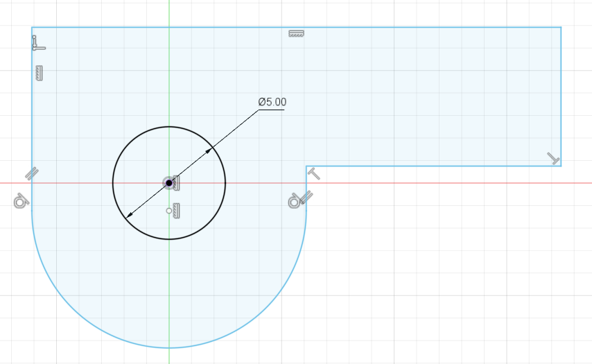592x364 pixels.
Task: Select the blue semicircular arc at the bottom
Action: click(x=168, y=347)
